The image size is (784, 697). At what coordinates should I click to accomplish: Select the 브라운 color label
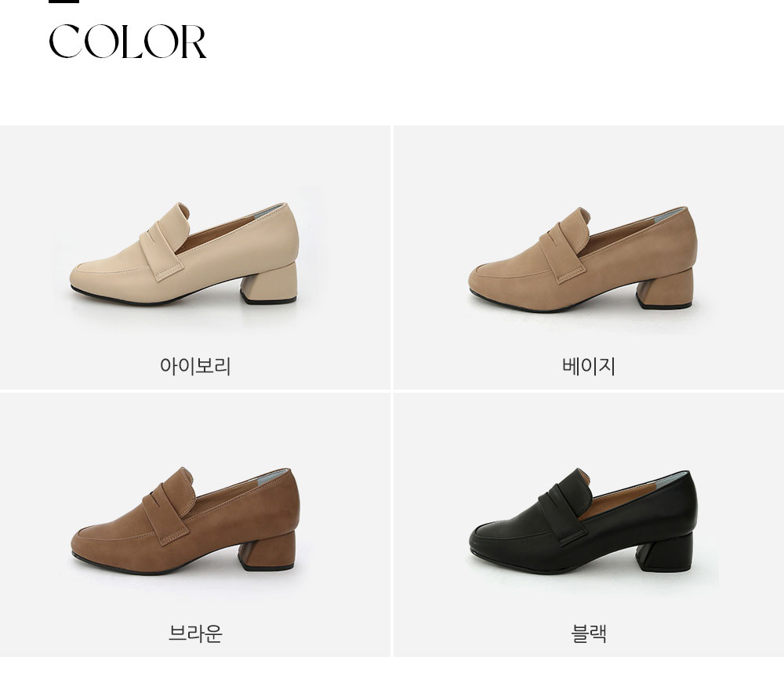pos(195,633)
